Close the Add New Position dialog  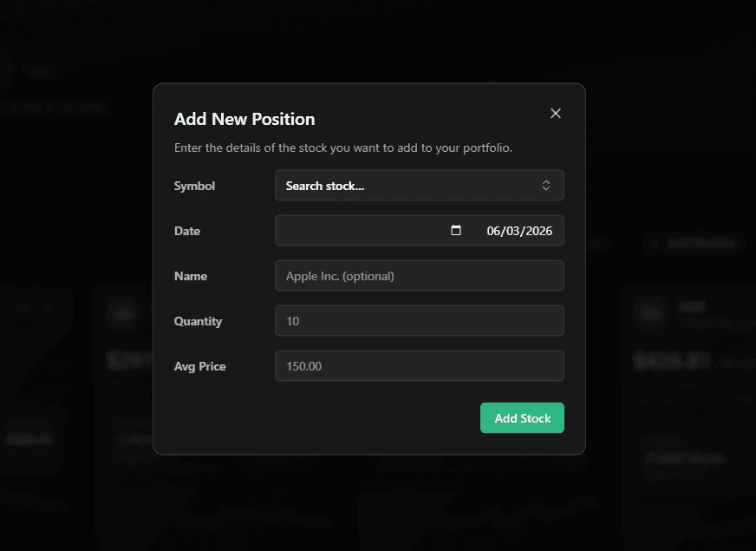point(556,114)
